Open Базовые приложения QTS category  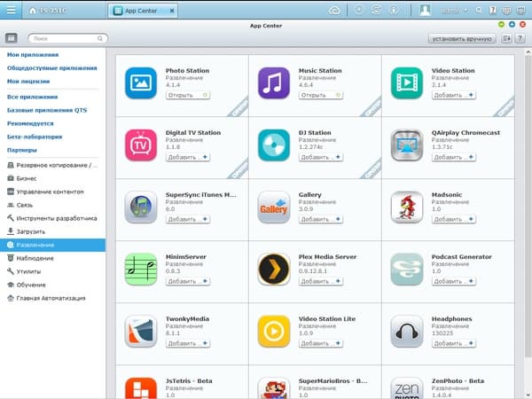(x=47, y=110)
